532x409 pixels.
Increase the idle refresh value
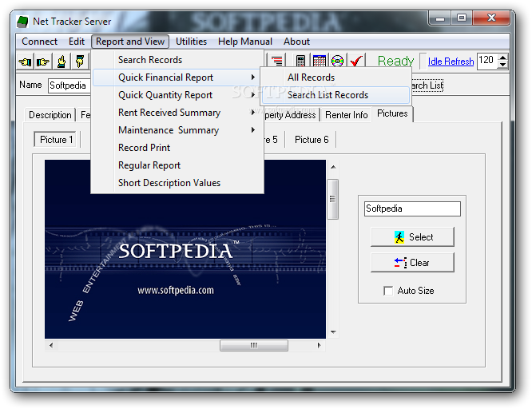pos(503,58)
